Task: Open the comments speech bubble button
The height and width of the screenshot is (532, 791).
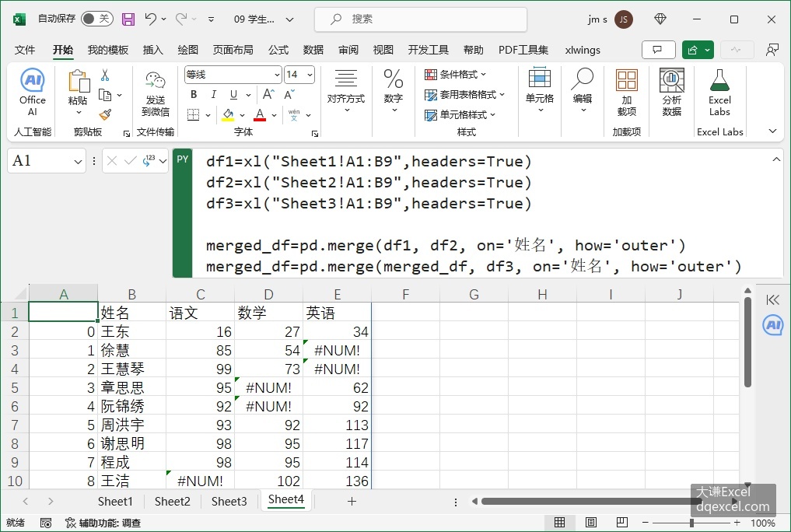Action: [x=658, y=50]
